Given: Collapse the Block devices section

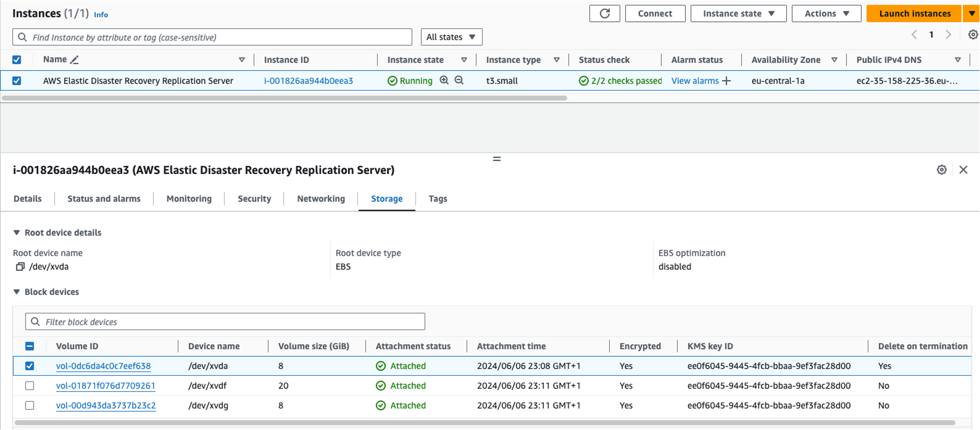Looking at the screenshot, I should point(16,292).
